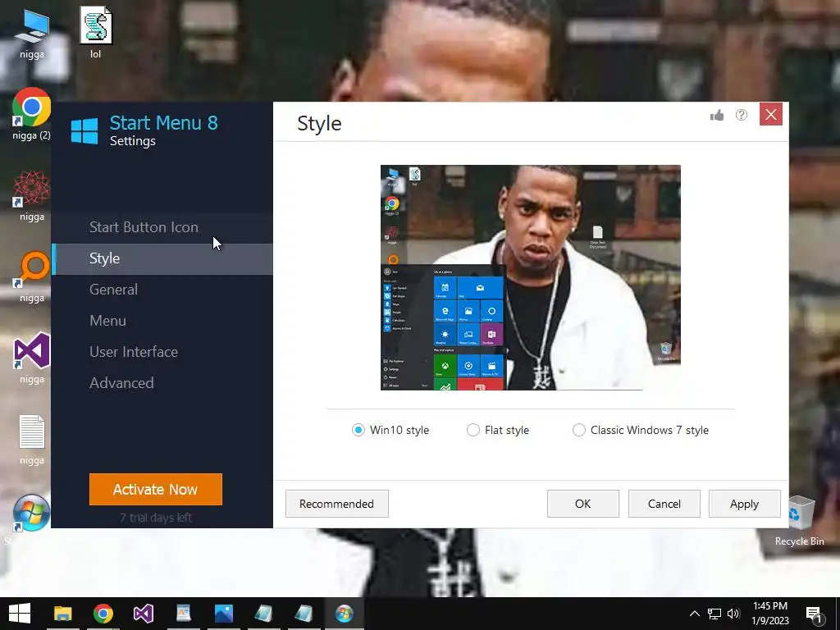
Task: Open Google Chrome from the taskbar
Action: [x=103, y=614]
